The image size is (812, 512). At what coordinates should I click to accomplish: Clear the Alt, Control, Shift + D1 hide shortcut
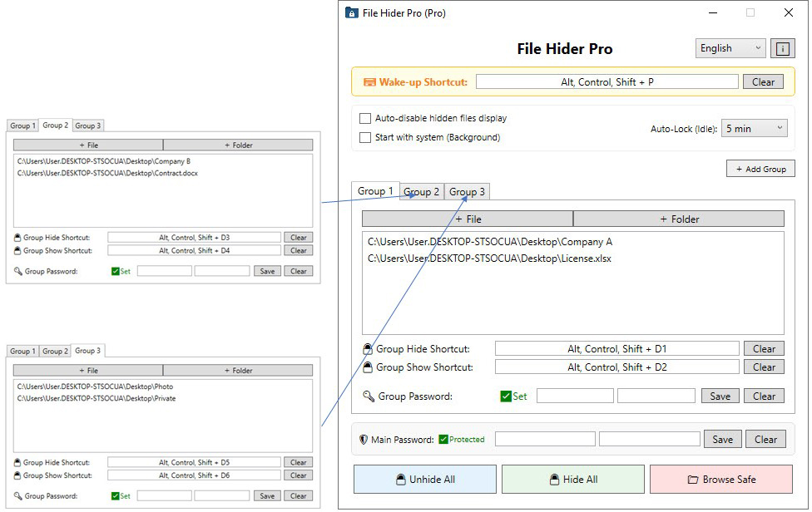point(764,348)
